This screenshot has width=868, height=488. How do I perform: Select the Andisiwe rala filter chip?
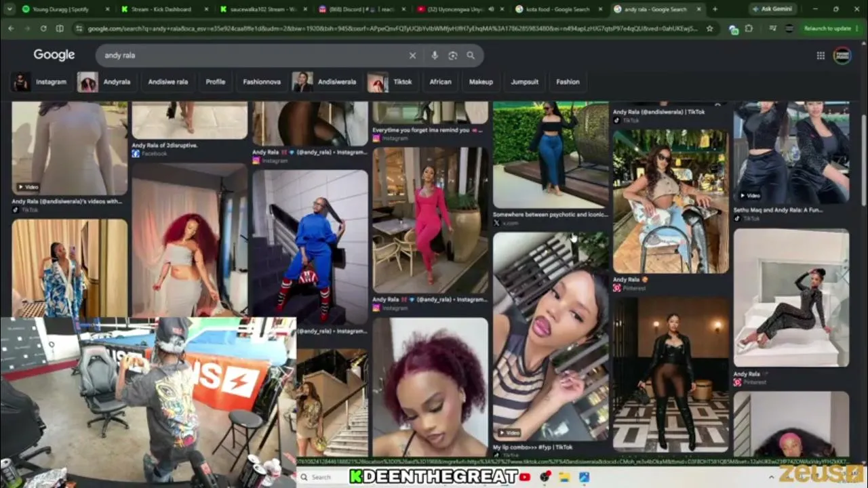[168, 82]
